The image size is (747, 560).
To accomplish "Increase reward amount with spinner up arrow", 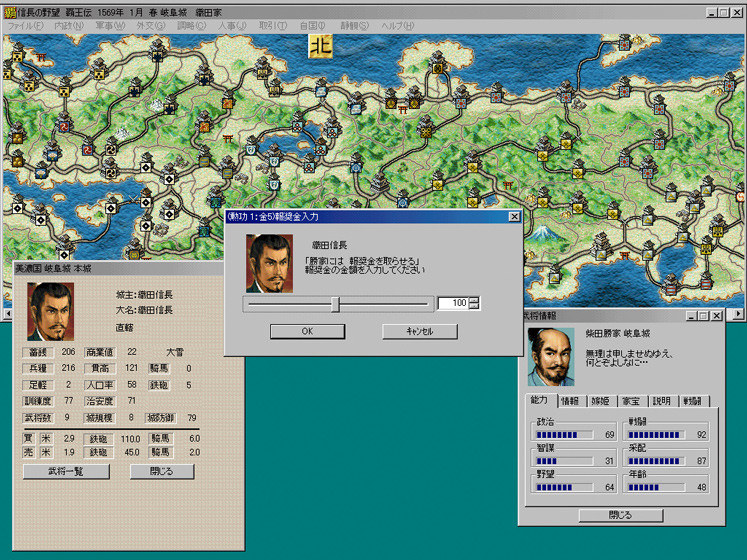I will click(x=474, y=300).
